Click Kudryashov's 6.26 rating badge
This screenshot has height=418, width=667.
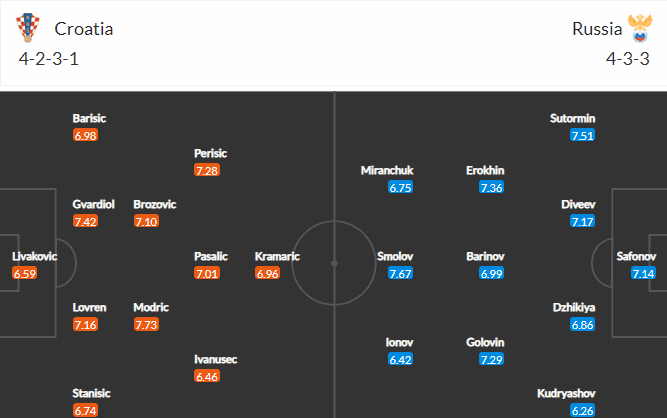pos(582,410)
